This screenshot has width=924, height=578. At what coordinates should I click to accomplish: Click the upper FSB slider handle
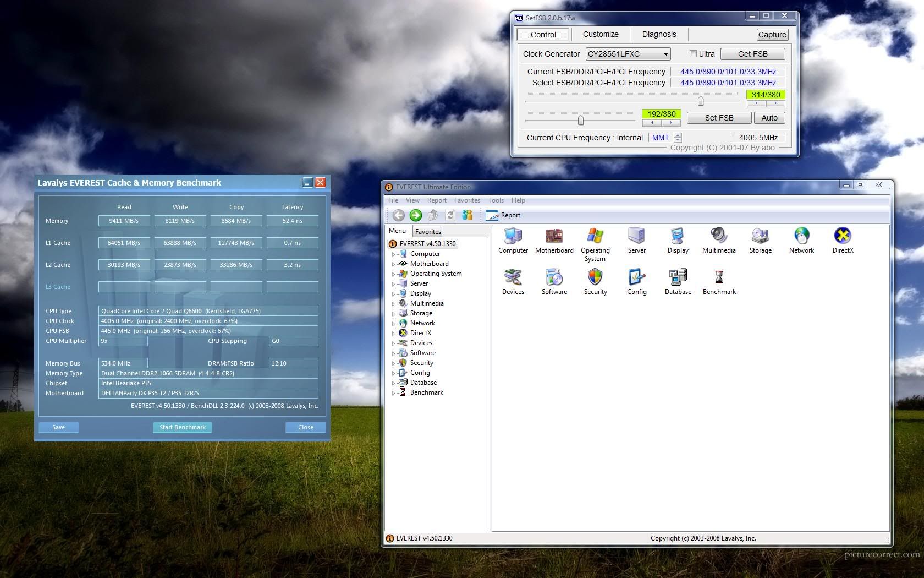[x=700, y=101]
